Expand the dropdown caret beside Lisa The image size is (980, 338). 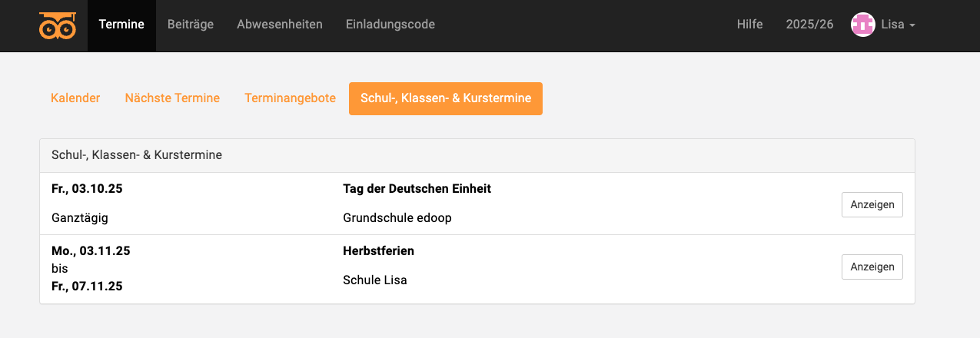pyautogui.click(x=912, y=25)
